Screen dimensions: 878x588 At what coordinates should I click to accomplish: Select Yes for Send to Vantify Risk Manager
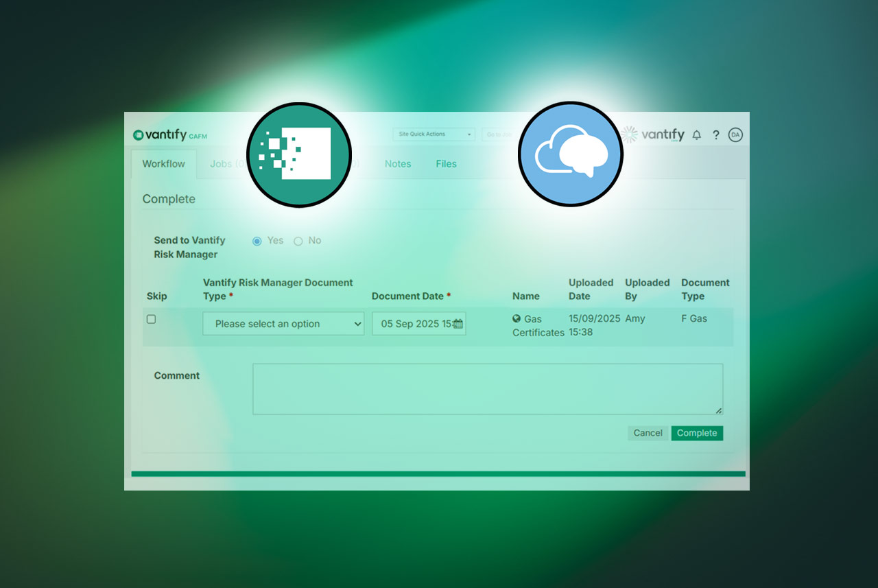pos(257,241)
